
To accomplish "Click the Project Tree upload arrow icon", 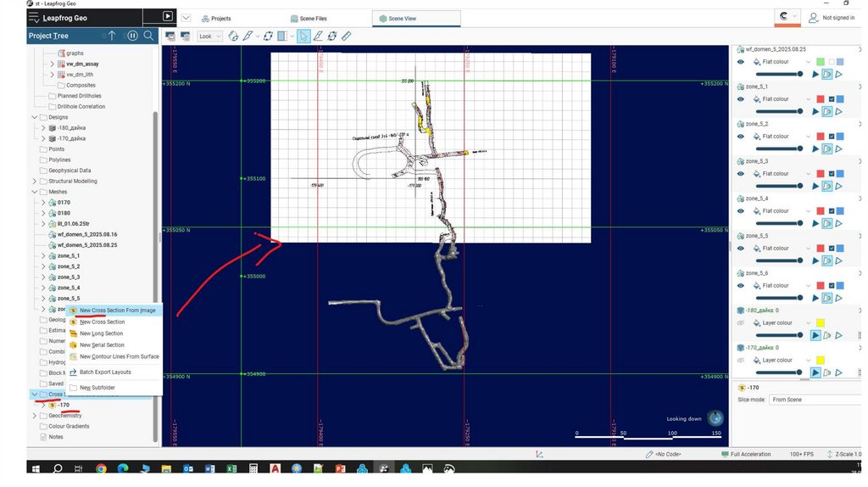I will coord(112,36).
